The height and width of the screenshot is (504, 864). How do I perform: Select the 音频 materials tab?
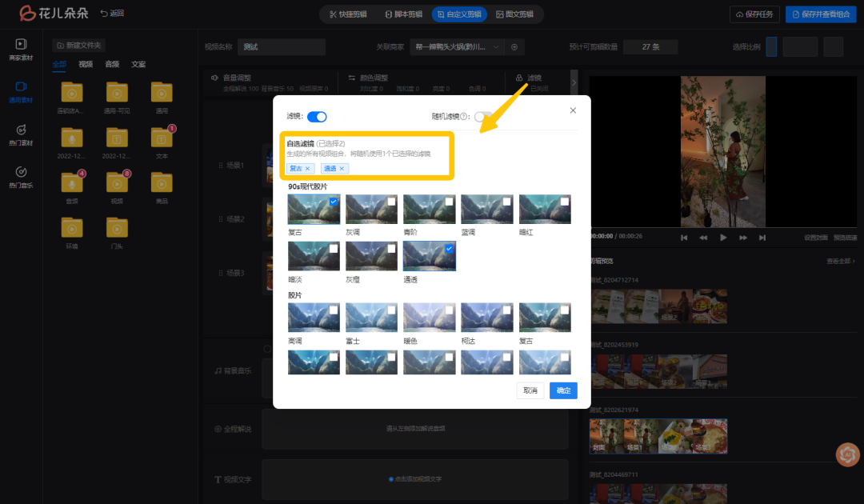point(113,65)
